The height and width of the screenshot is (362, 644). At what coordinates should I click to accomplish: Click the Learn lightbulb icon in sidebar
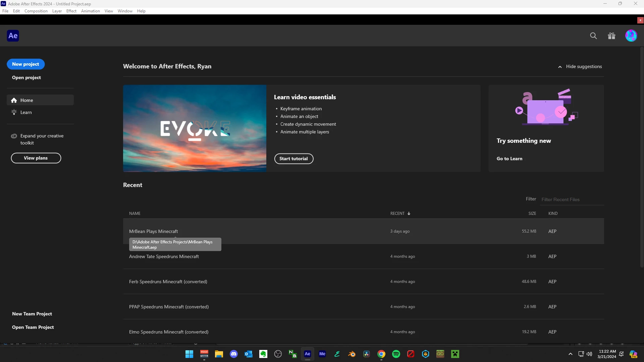point(14,112)
